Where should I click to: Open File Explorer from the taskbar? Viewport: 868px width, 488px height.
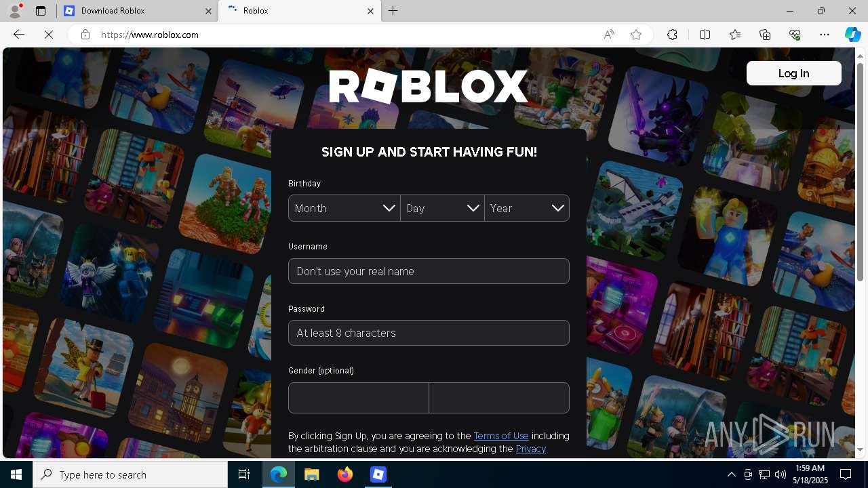(x=312, y=474)
